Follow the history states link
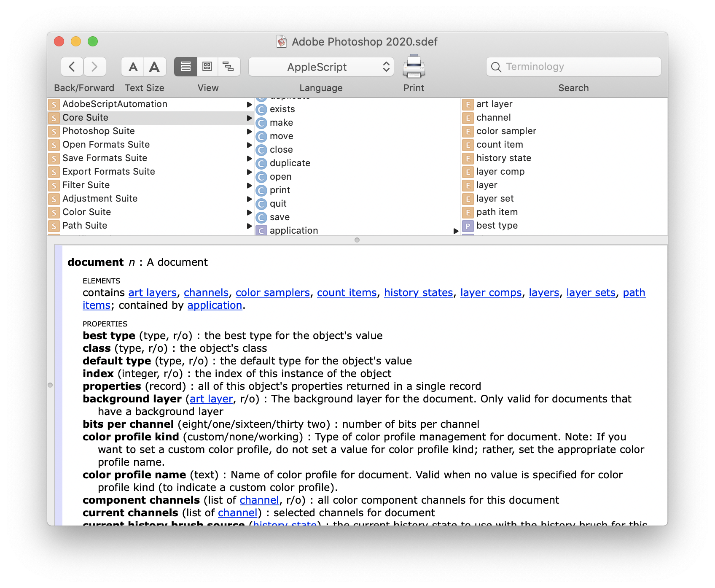Image resolution: width=715 pixels, height=588 pixels. point(419,293)
